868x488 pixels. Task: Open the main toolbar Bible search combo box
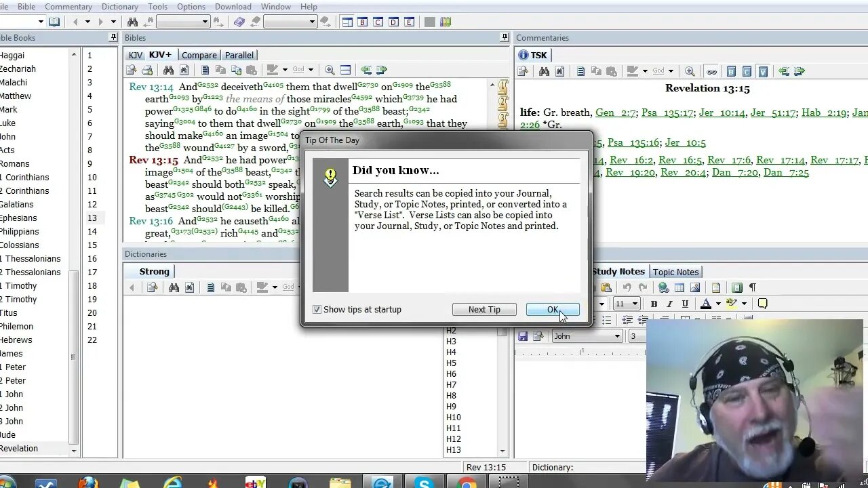(x=182, y=22)
